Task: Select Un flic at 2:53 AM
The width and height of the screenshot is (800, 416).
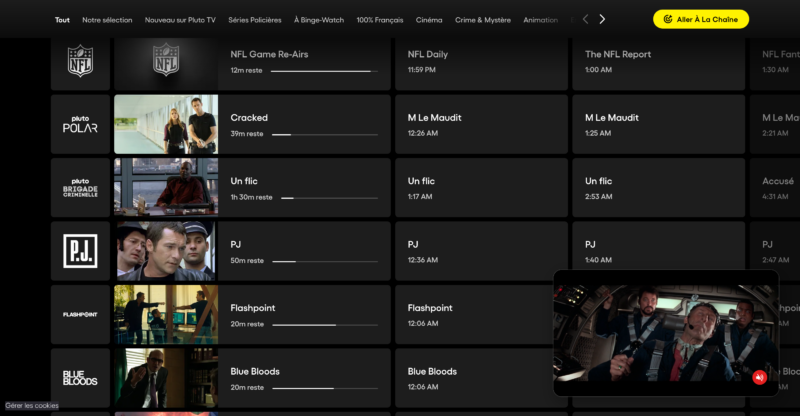Action: (x=659, y=187)
